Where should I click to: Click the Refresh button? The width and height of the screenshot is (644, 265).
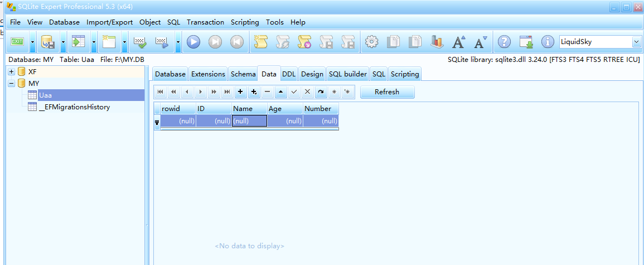[x=387, y=92]
